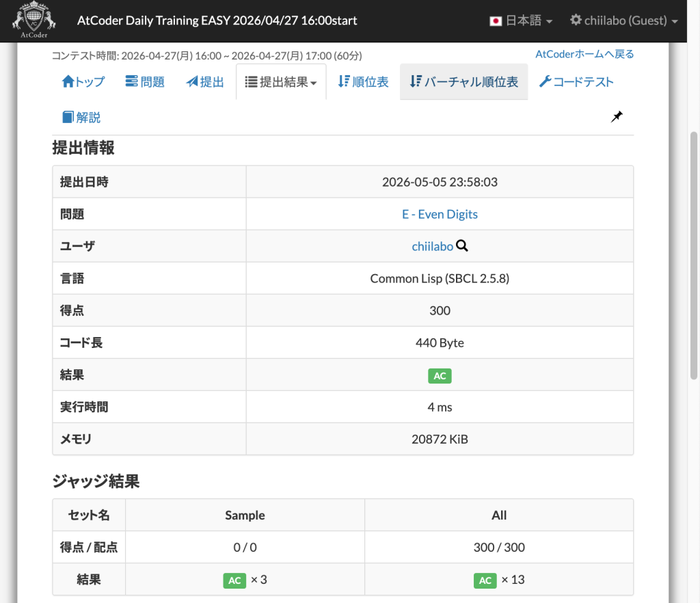The image size is (700, 603).
Task: Click the 提出情報 heading
Action: [x=83, y=148]
